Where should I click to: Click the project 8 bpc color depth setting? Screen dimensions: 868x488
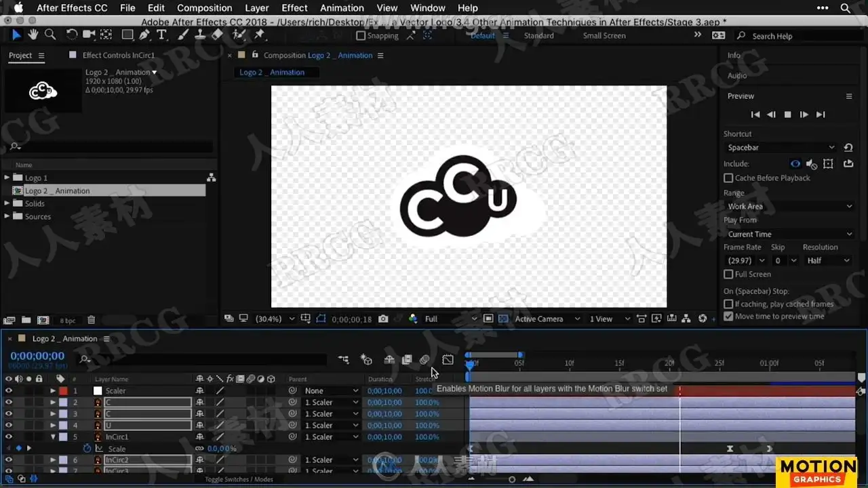click(x=67, y=320)
